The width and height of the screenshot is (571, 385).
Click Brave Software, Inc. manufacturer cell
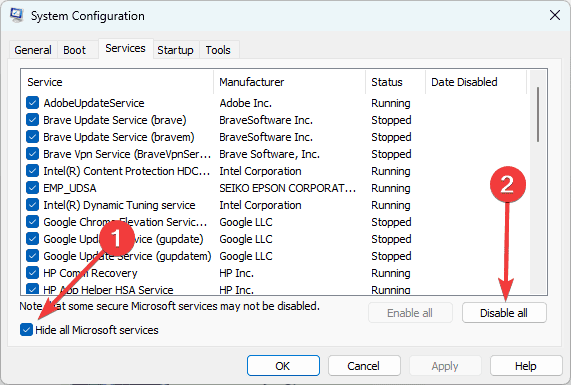pyautogui.click(x=269, y=154)
